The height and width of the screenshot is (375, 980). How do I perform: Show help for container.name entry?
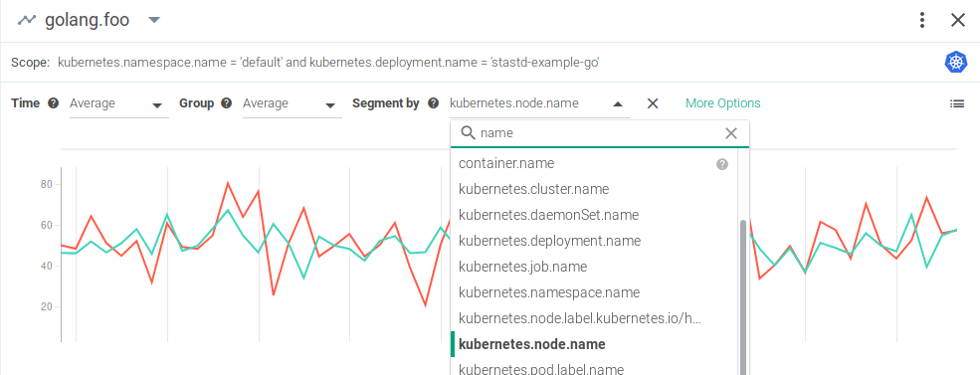coord(722,164)
